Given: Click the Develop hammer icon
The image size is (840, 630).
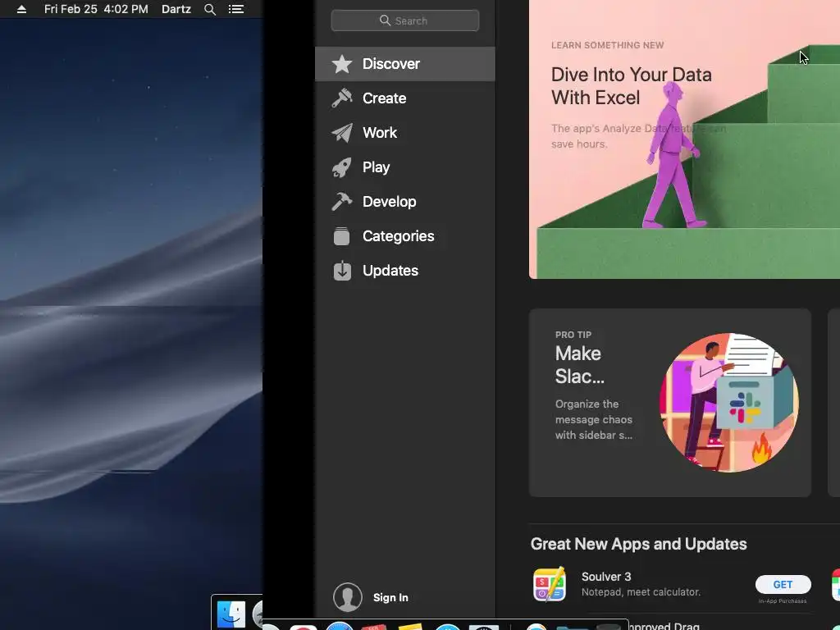Looking at the screenshot, I should click(342, 202).
